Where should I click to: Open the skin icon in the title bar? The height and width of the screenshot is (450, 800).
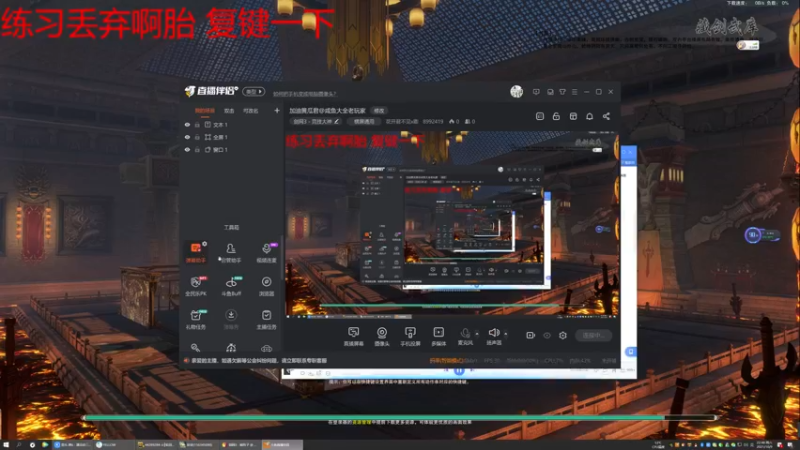tap(562, 92)
